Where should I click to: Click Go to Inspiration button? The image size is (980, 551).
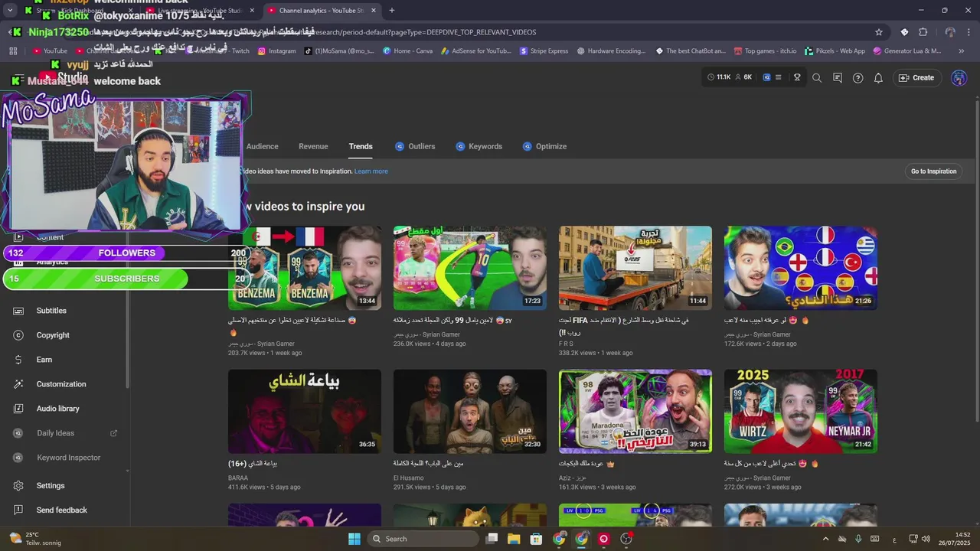(933, 171)
